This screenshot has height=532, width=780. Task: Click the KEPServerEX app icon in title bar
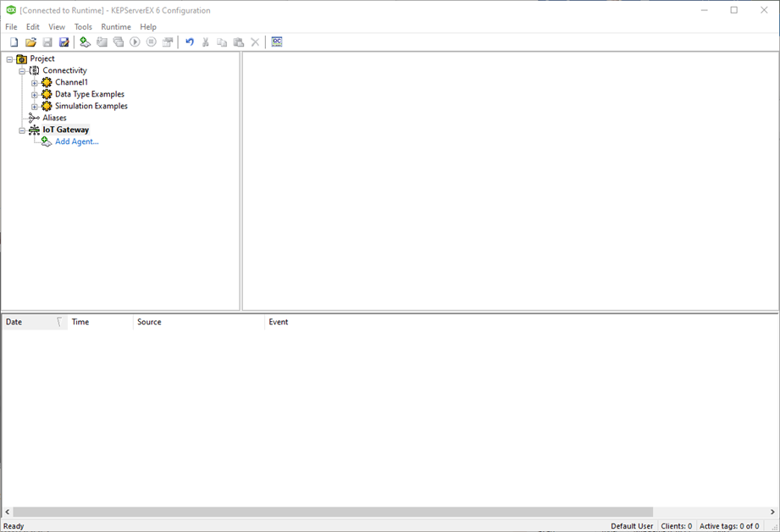pyautogui.click(x=11, y=10)
